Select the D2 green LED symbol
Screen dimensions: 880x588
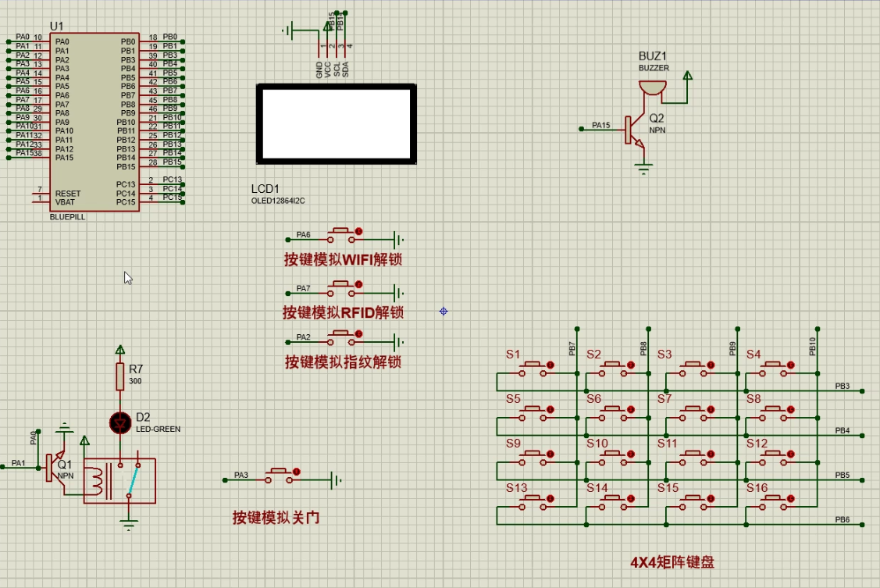(119, 422)
